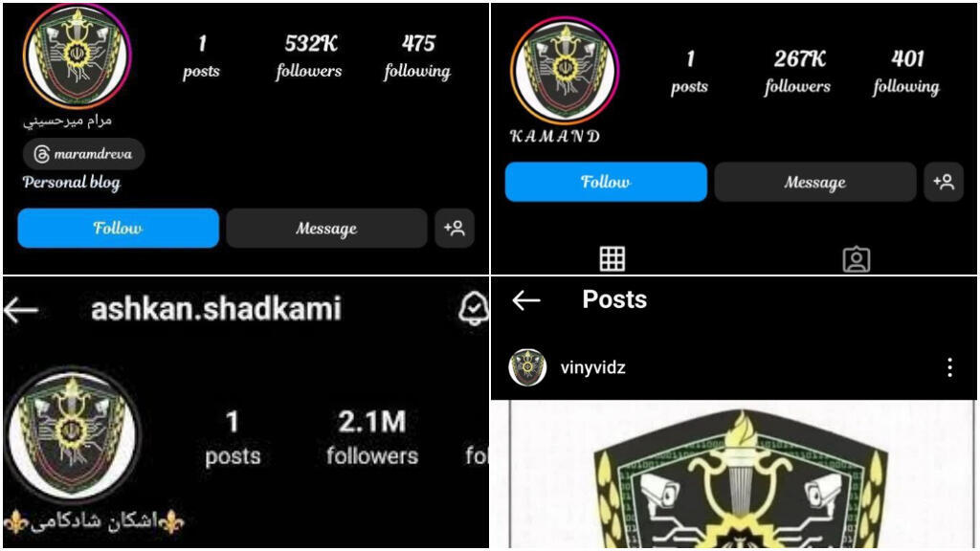This screenshot has width=980, height=551.
Task: View maramdreva's story profile picture
Action: 77,55
